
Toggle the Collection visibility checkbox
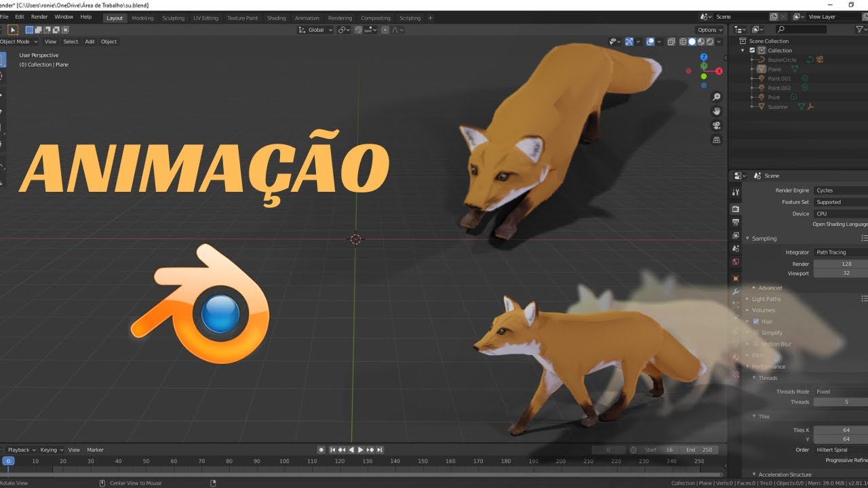[x=752, y=50]
